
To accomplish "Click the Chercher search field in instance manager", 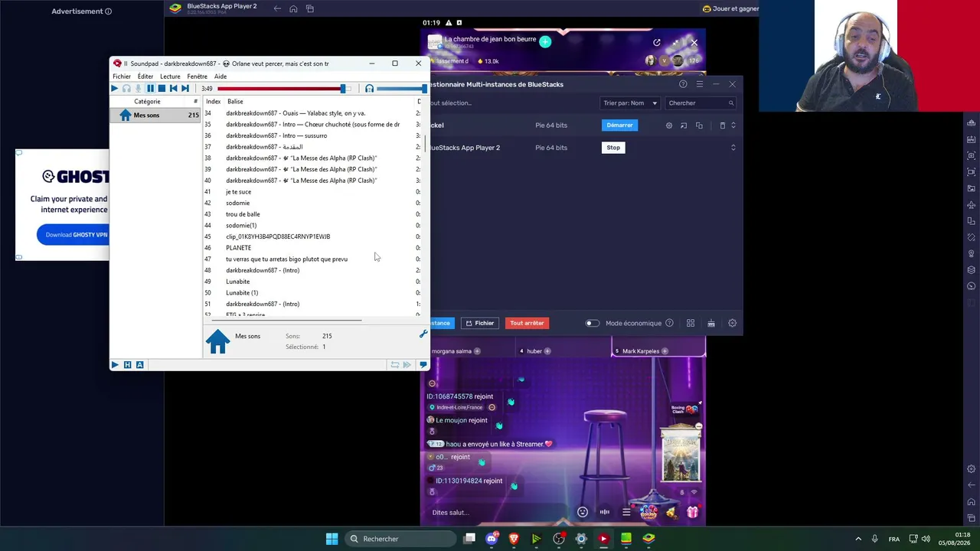I will click(x=700, y=103).
